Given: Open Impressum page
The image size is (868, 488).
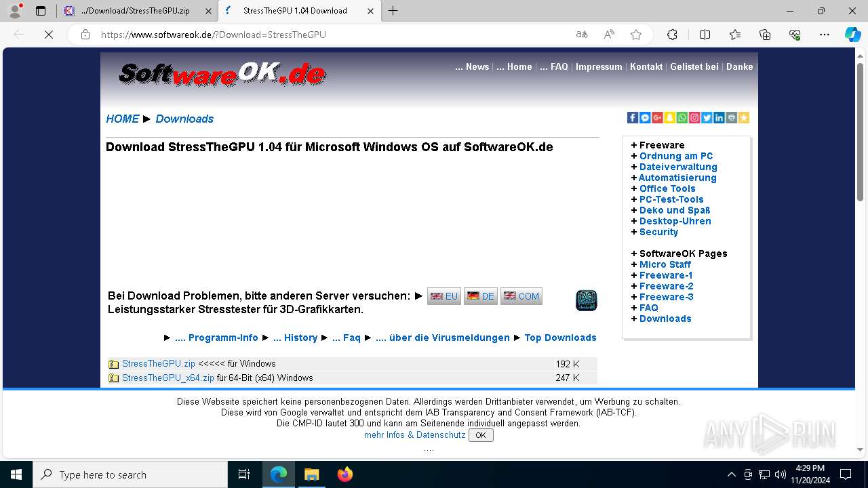Looking at the screenshot, I should point(599,66).
